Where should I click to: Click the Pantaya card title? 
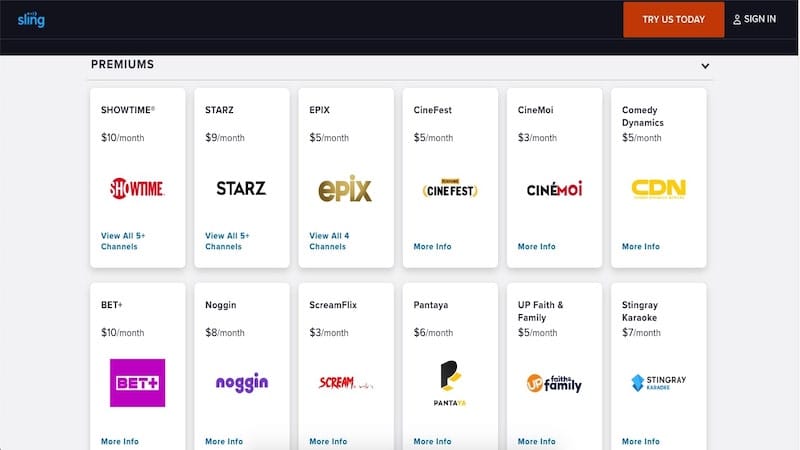click(431, 305)
